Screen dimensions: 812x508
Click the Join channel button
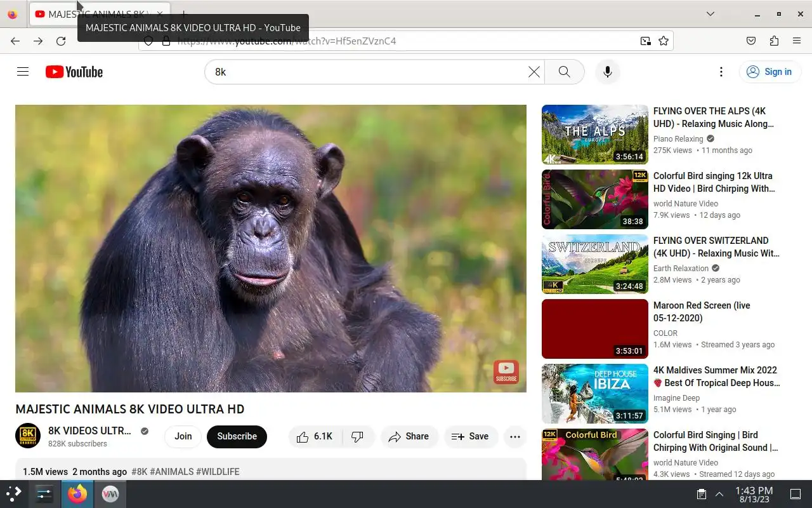(183, 436)
